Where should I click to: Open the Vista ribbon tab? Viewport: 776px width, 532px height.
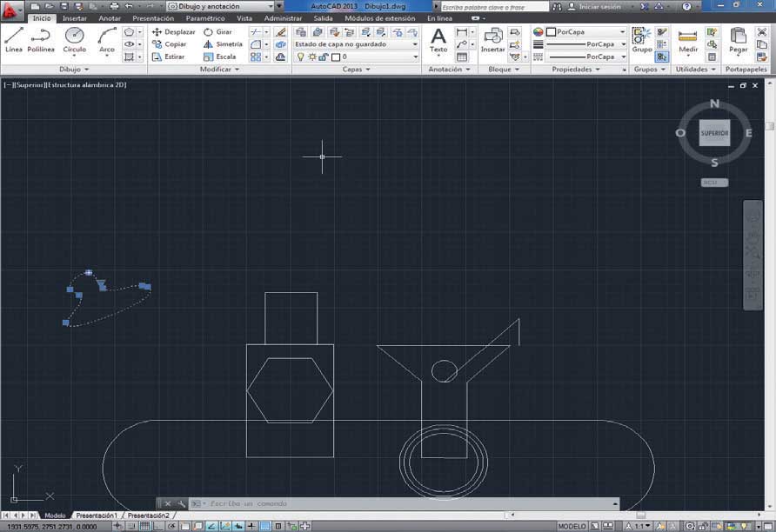244,18
